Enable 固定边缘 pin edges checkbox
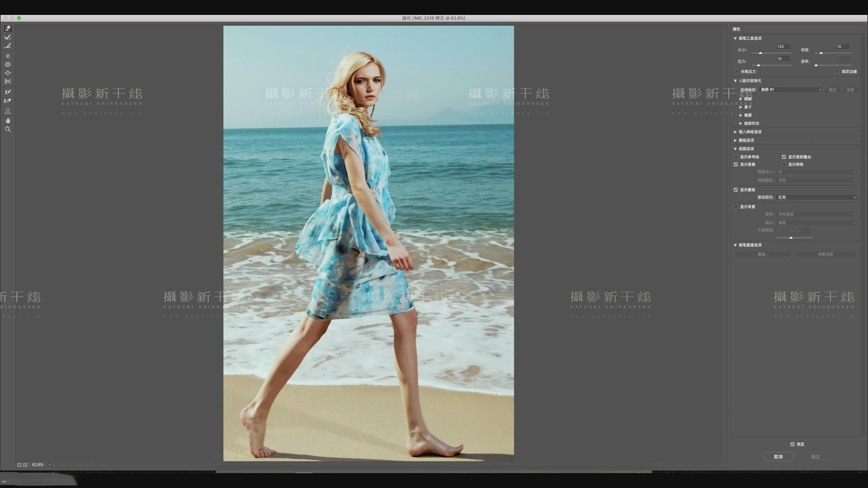Viewport: 868px width, 488px height. pos(837,71)
